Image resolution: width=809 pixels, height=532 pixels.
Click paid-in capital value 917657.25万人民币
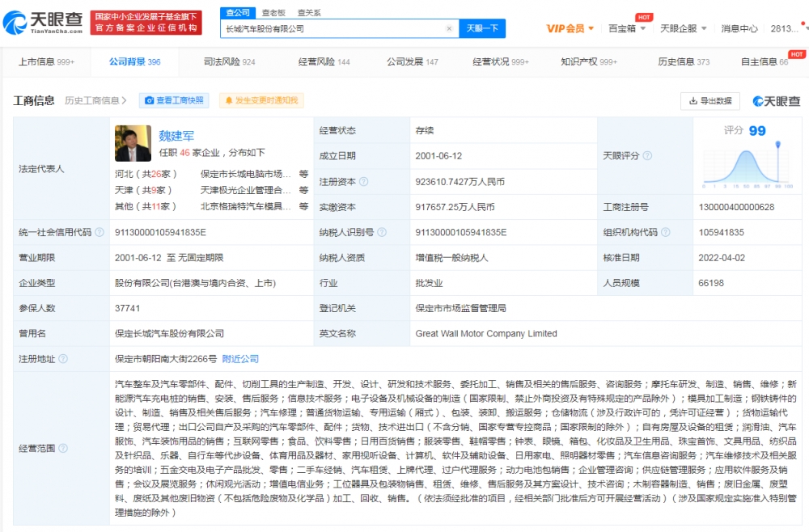[455, 207]
